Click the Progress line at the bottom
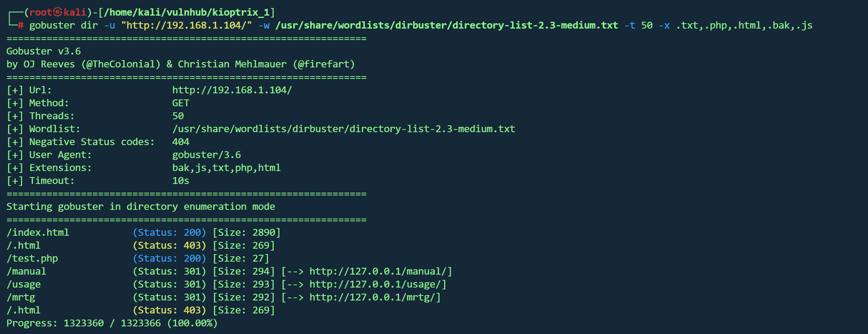Image resolution: width=868 pixels, height=334 pixels. 112,323
